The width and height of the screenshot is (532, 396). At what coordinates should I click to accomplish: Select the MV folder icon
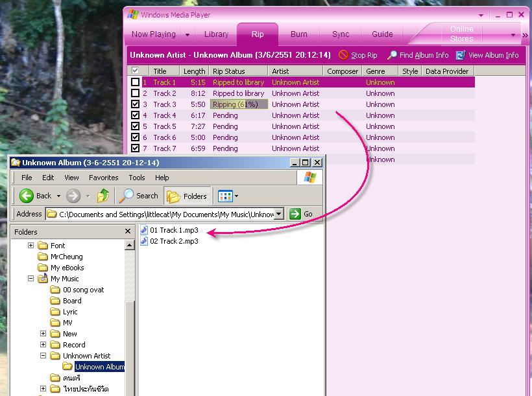pyautogui.click(x=55, y=322)
